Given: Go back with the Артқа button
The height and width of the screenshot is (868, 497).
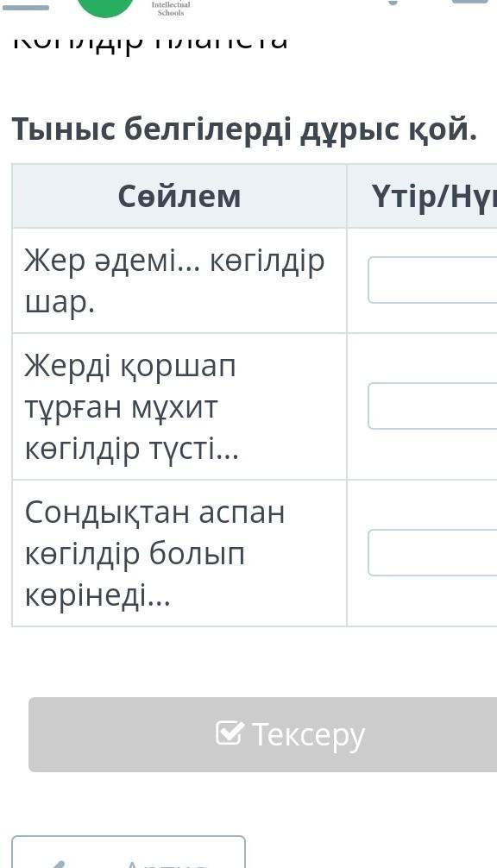Looking at the screenshot, I should (129, 852).
